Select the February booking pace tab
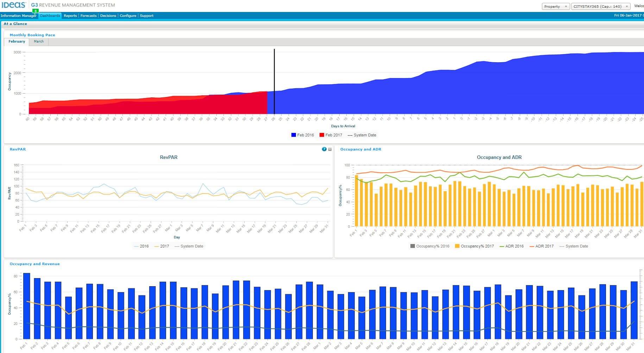 tap(17, 41)
